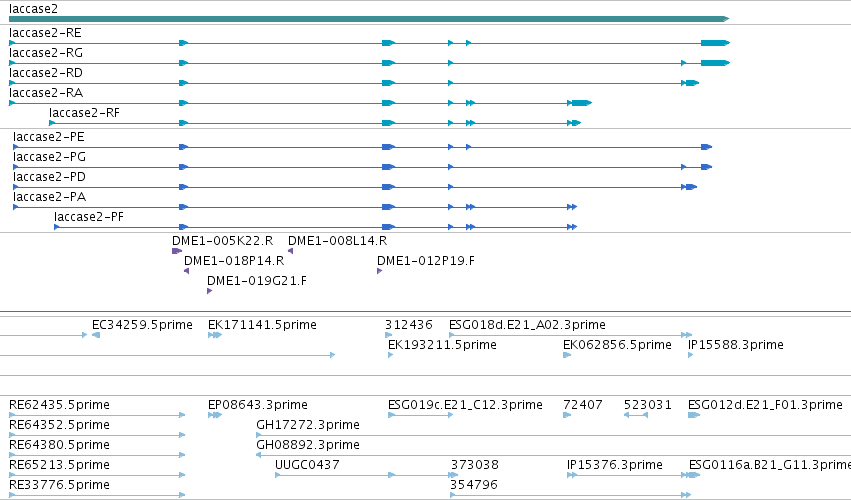The width and height of the screenshot is (851, 500).
Task: Click the 72407 feature label
Action: click(x=583, y=405)
